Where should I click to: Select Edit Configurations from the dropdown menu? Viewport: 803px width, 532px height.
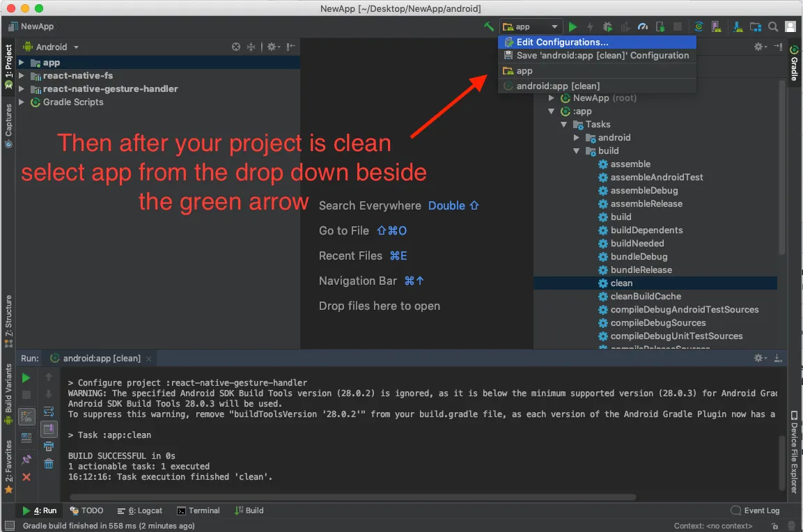click(x=562, y=42)
